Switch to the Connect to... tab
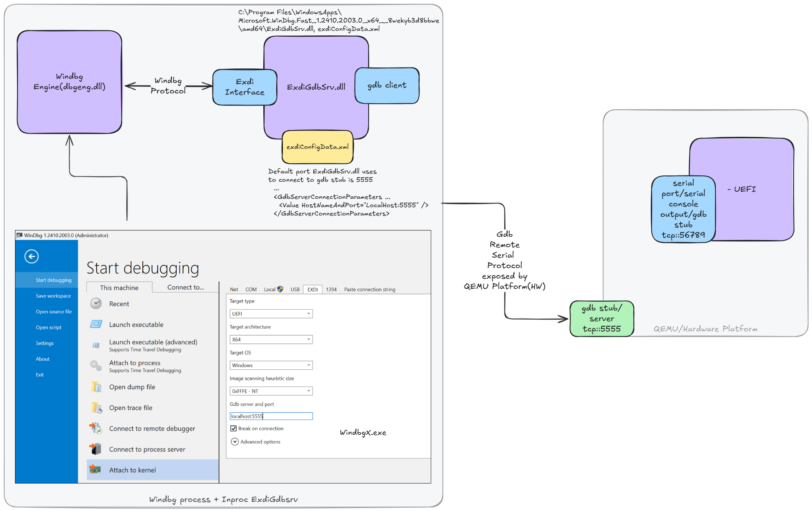 tap(186, 287)
